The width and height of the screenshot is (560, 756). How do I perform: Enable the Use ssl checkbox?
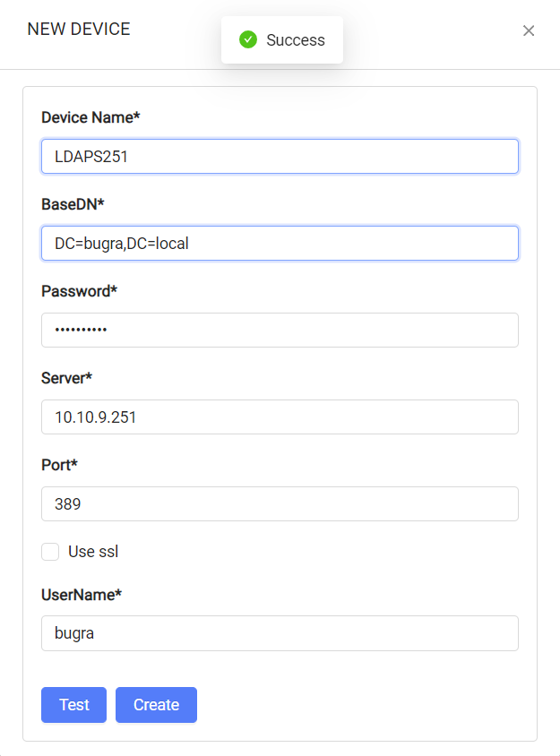(50, 552)
